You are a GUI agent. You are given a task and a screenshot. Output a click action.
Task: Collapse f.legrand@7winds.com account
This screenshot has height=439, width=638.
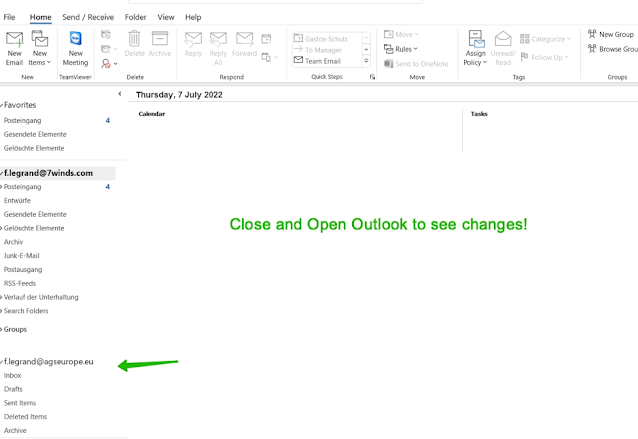click(x=2, y=174)
